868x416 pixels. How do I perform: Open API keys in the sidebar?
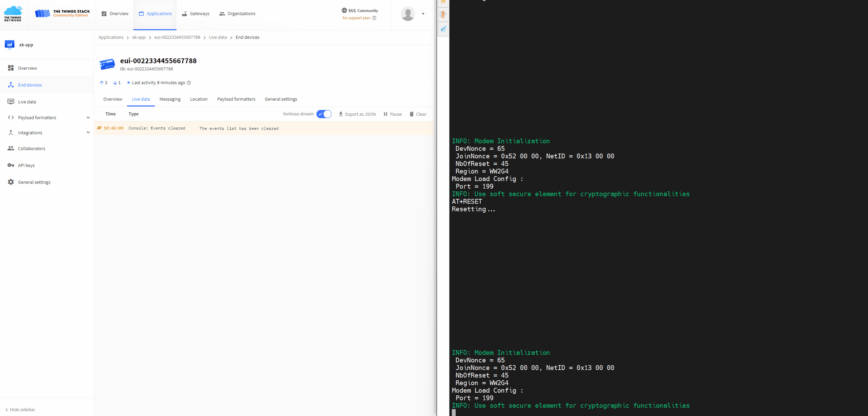26,165
